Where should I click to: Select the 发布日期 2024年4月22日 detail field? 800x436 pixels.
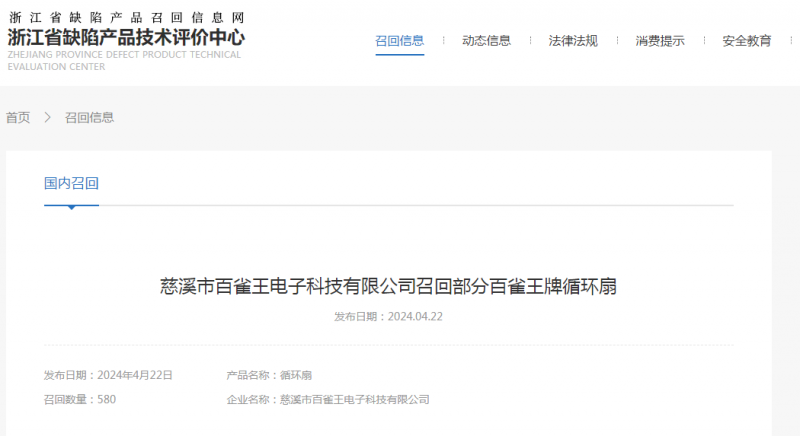tap(108, 375)
